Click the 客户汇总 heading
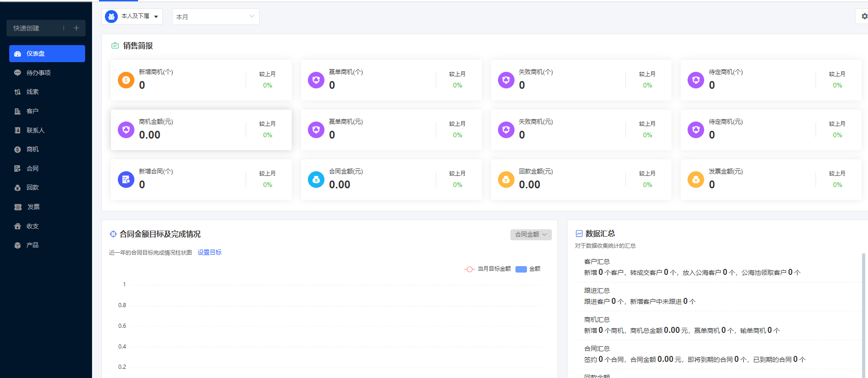This screenshot has width=868, height=378. (597, 262)
